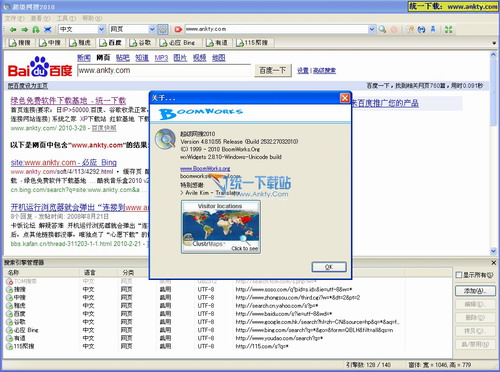Click the 百度一下 search button
This screenshot has height=372, width=500.
[273, 71]
